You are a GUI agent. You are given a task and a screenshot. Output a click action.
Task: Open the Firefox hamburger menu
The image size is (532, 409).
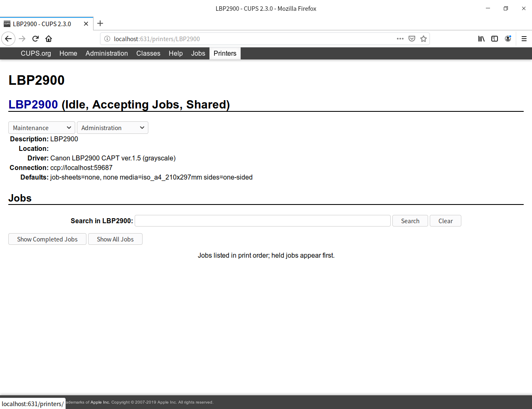[524, 39]
